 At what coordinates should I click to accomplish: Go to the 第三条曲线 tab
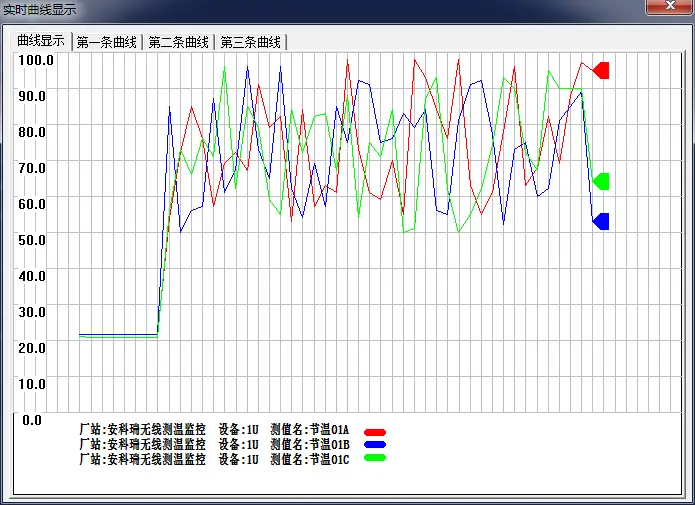[251, 42]
